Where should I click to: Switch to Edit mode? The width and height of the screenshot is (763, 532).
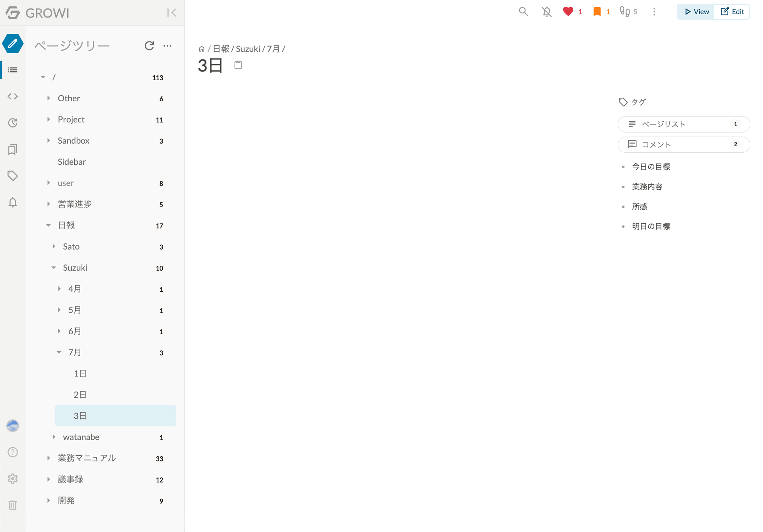coord(732,12)
